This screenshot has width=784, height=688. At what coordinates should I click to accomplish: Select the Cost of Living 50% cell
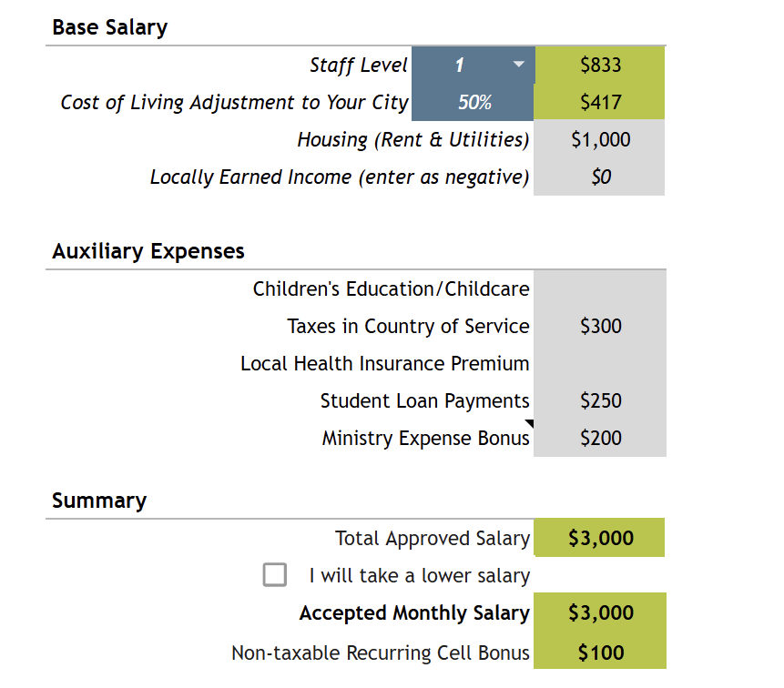[473, 102]
